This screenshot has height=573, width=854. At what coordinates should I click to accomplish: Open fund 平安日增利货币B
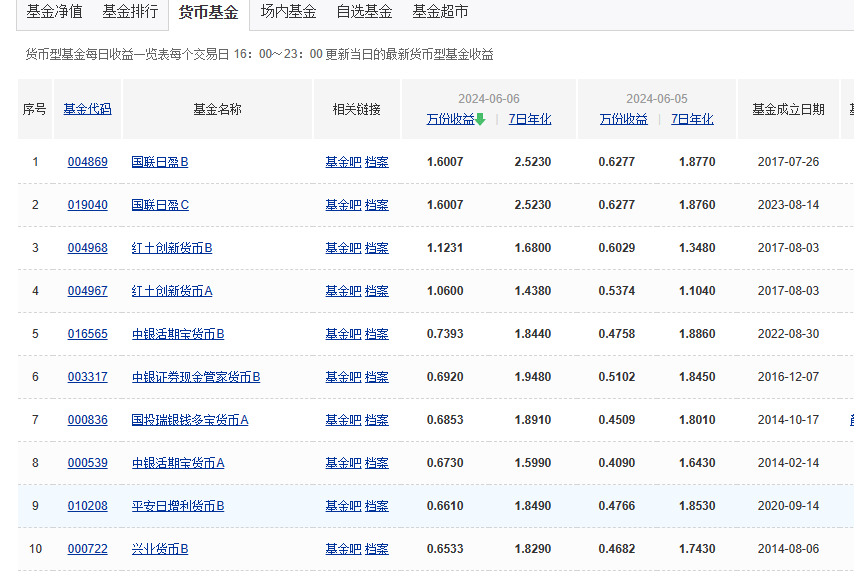pyautogui.click(x=178, y=506)
